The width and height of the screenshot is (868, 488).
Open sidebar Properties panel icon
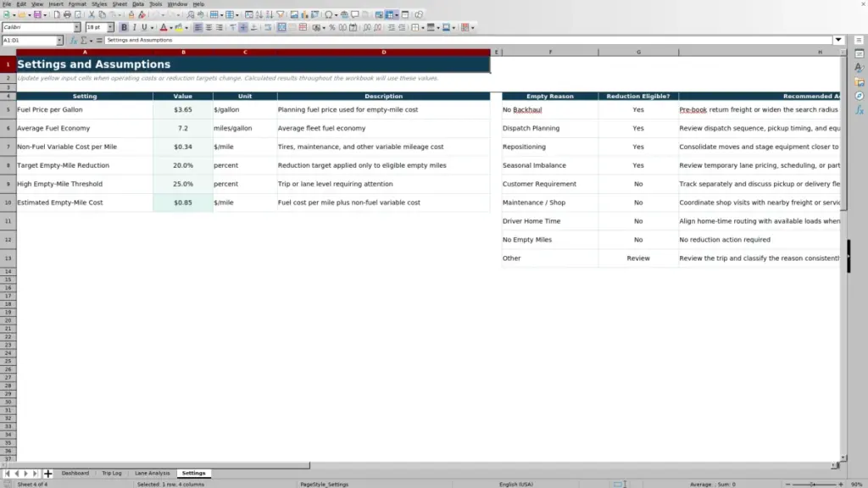click(860, 53)
